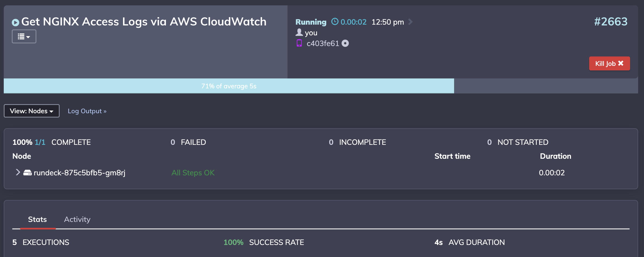Image resolution: width=644 pixels, height=257 pixels.
Task: Click the 0 INCOMPLETE count
Action: (357, 142)
